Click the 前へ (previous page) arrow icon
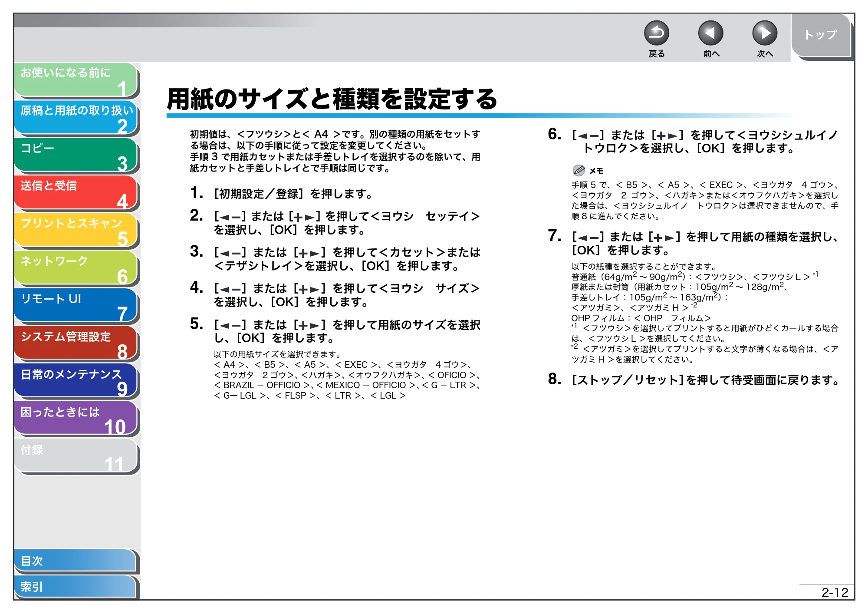The image size is (868, 614). click(710, 33)
